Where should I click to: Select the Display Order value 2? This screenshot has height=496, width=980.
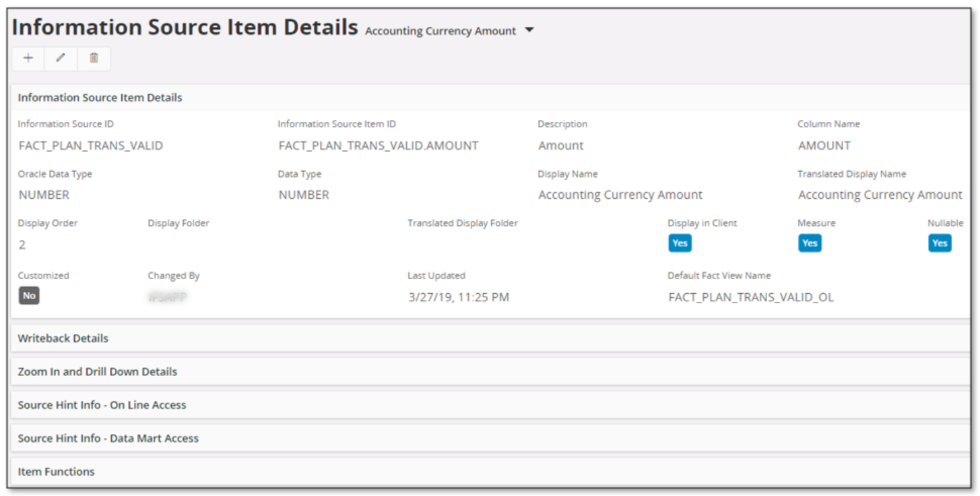coord(21,244)
